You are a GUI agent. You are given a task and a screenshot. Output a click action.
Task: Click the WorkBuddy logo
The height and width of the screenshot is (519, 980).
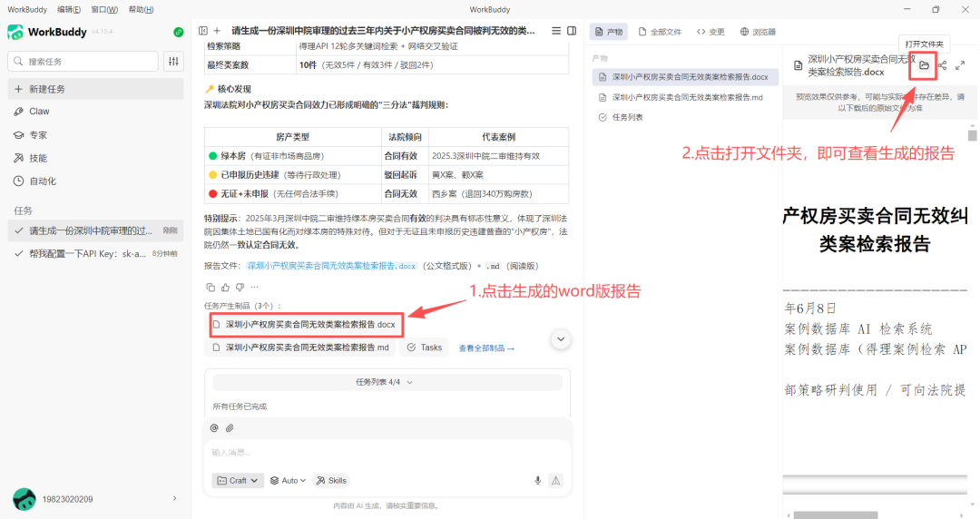(x=15, y=32)
